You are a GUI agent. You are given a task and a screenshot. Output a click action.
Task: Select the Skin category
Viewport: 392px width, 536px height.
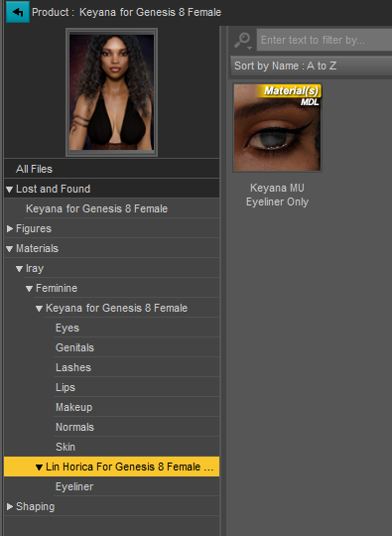pyautogui.click(x=136, y=447)
